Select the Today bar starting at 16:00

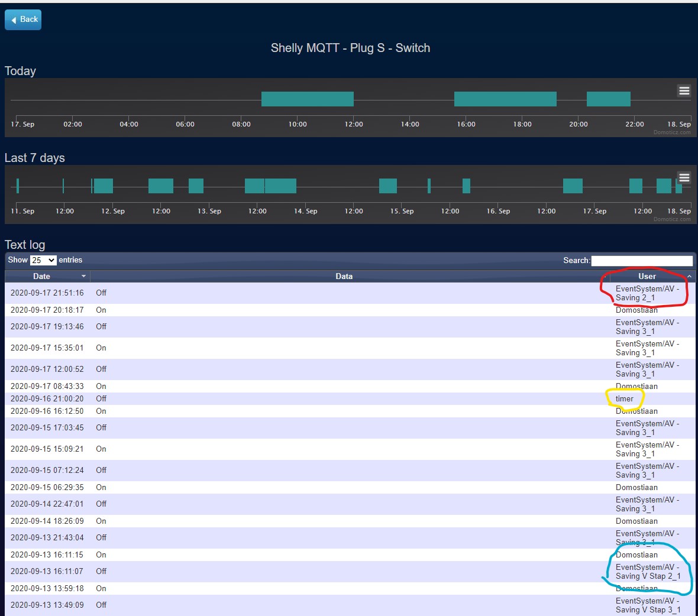pos(505,99)
